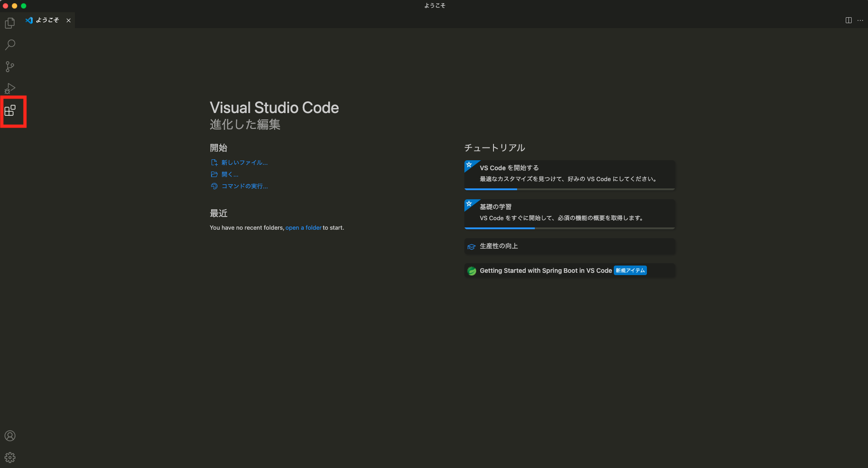Click the yellow minimize window button
Viewport: 868px width, 468px height.
15,6
